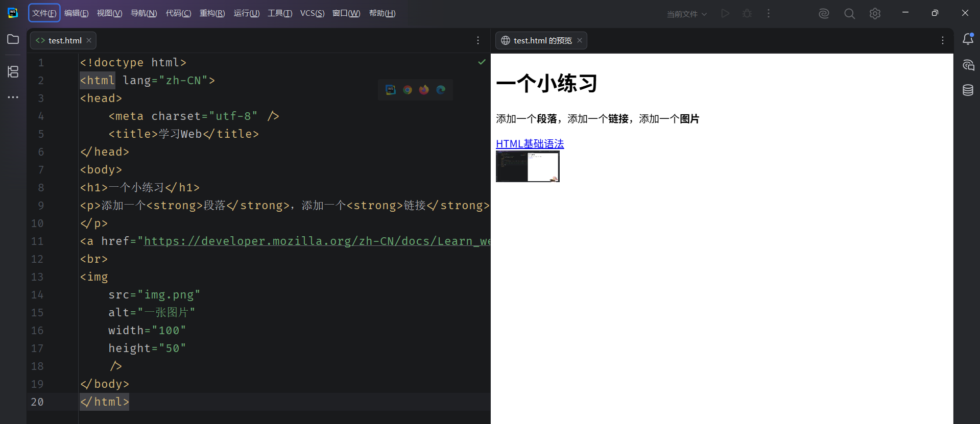Place cursor on <!doctype html> line

click(x=133, y=63)
